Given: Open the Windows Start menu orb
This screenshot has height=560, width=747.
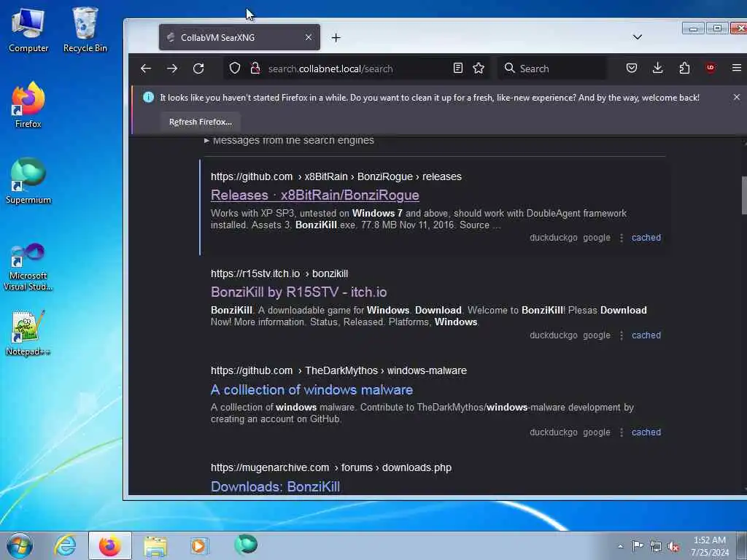Looking at the screenshot, I should [x=20, y=545].
